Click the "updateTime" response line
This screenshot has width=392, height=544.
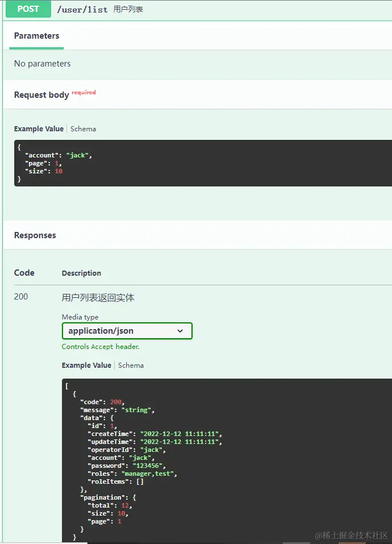[155, 442]
